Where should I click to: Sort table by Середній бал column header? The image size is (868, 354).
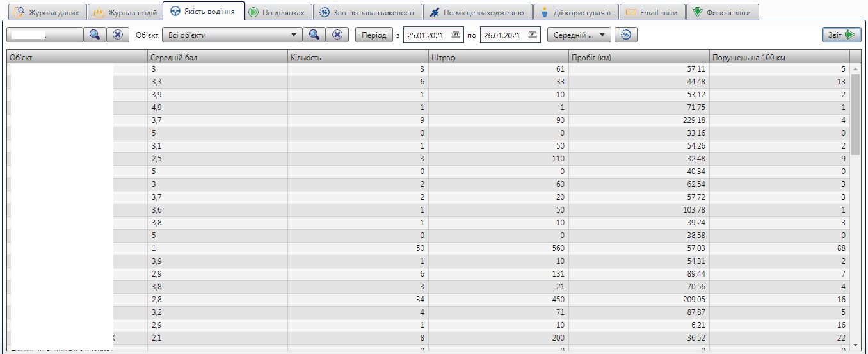coord(217,58)
